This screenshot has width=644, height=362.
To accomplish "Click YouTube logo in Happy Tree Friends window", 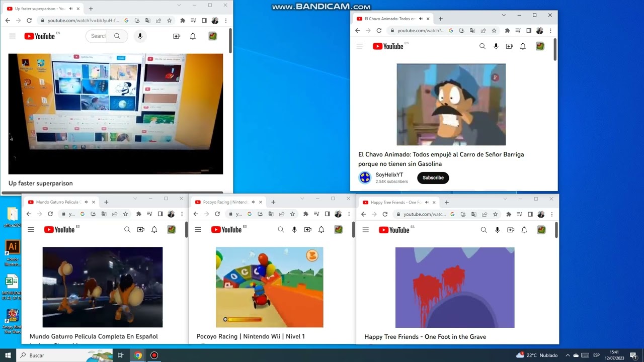I will tap(394, 230).
